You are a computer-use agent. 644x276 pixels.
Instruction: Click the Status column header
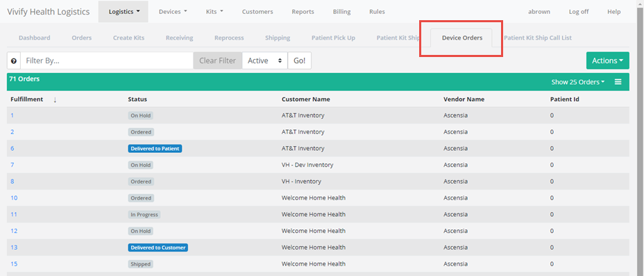pyautogui.click(x=137, y=99)
